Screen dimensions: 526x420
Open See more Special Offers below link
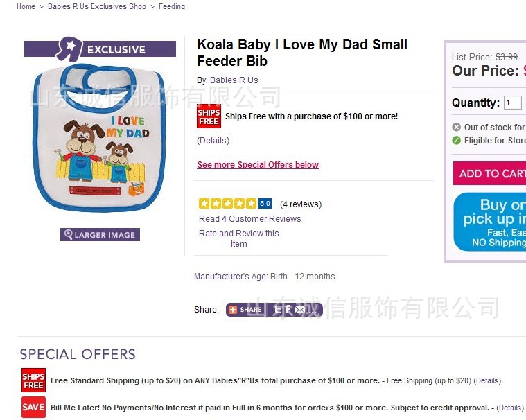click(x=258, y=165)
